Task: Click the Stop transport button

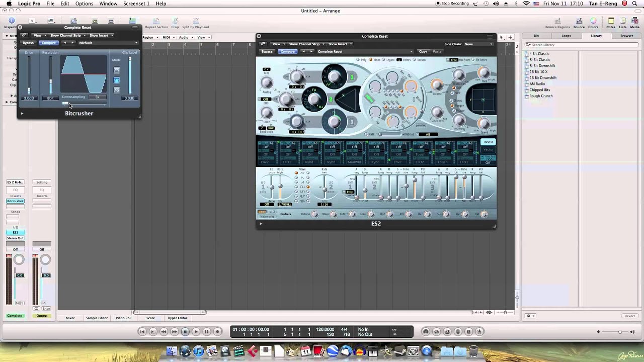Action: [185, 331]
